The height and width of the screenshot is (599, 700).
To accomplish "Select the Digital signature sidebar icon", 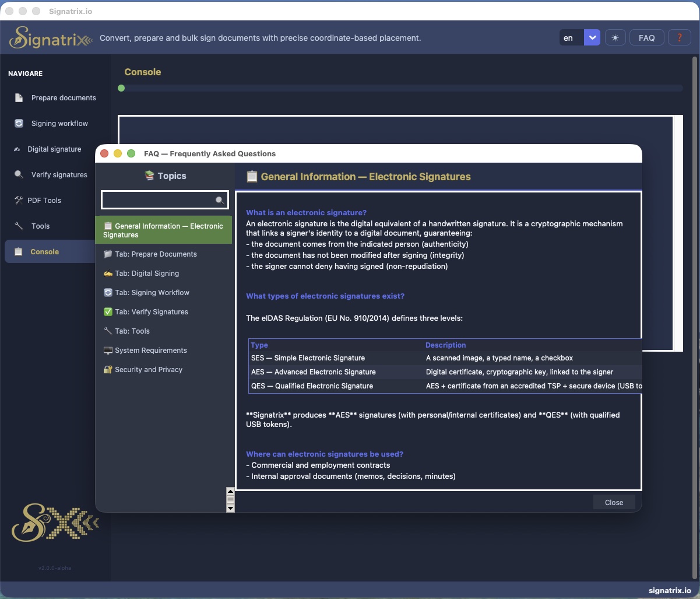I will click(x=54, y=149).
